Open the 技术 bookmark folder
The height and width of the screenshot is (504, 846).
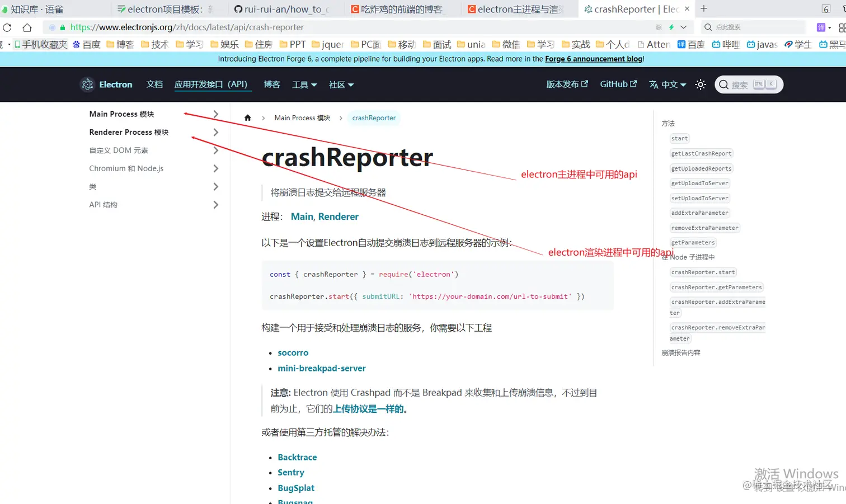pyautogui.click(x=154, y=45)
